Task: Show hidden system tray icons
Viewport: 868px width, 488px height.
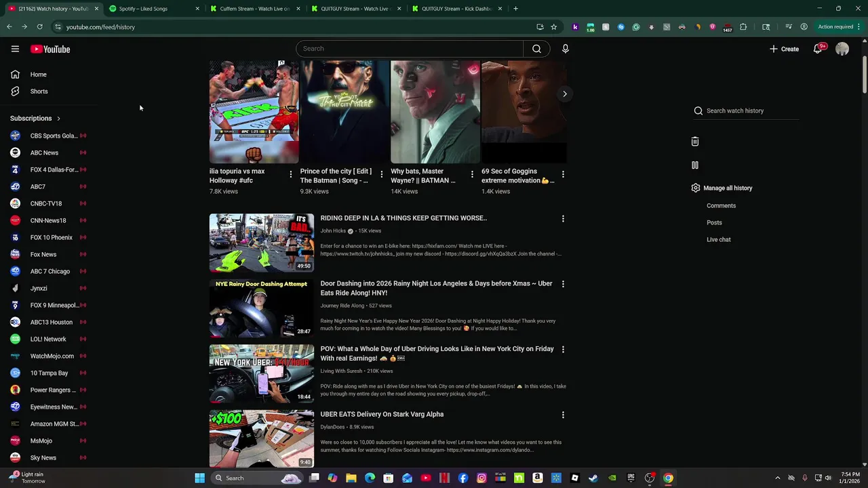Action: (x=778, y=478)
